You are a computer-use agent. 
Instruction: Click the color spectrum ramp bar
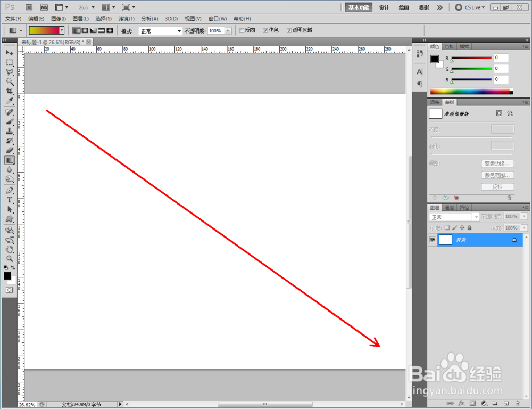(x=471, y=92)
